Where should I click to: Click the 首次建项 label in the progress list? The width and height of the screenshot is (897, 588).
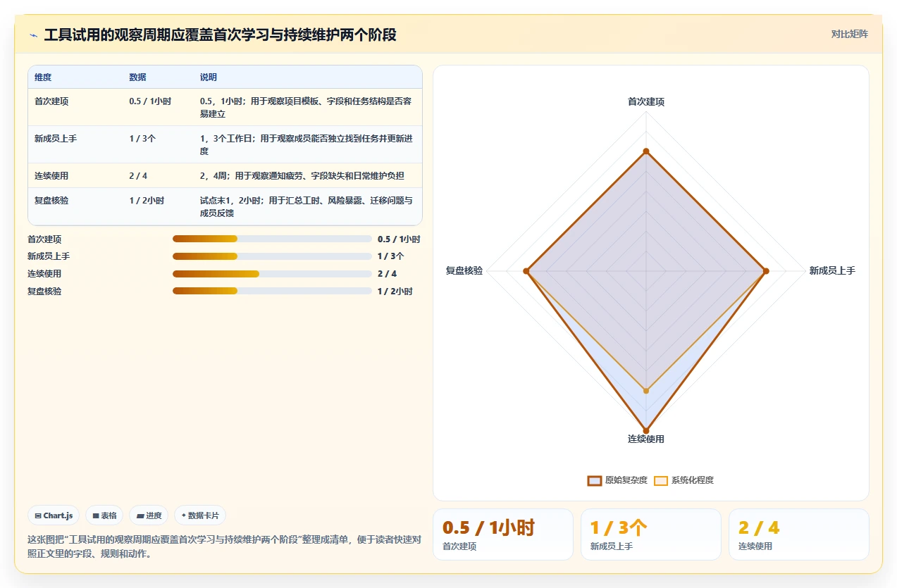tap(44, 239)
